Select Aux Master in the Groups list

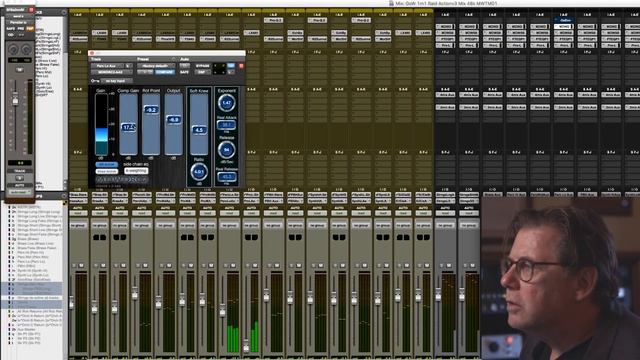(26, 329)
